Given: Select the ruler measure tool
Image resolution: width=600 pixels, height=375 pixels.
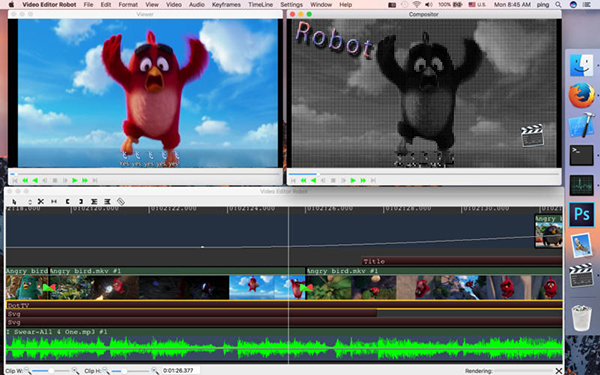Looking at the screenshot, I should [121, 201].
